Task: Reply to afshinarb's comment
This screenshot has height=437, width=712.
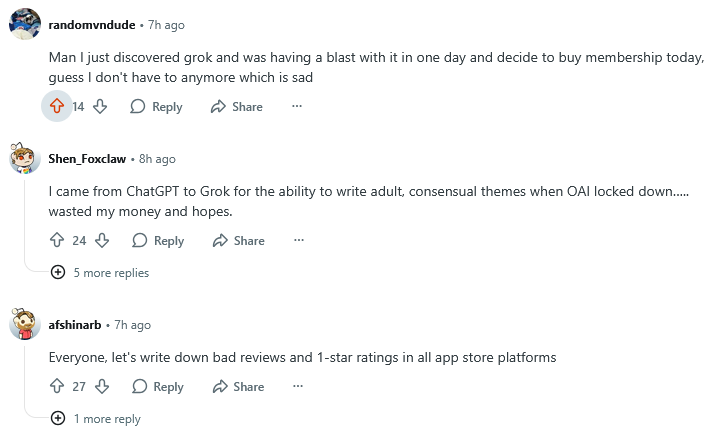Action: coord(158,386)
